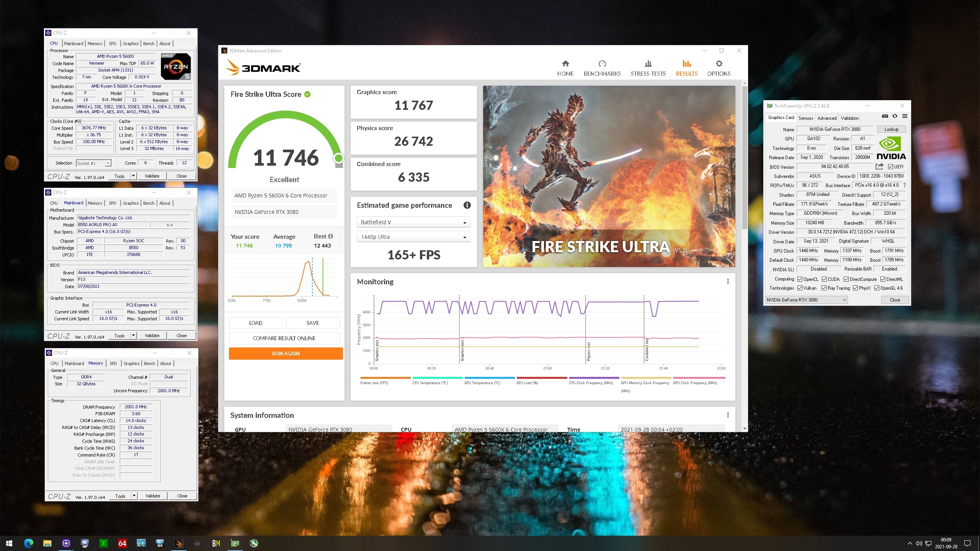
Task: Expand Tools dropdown arrow in CPU-Z Memory window
Action: point(134,496)
